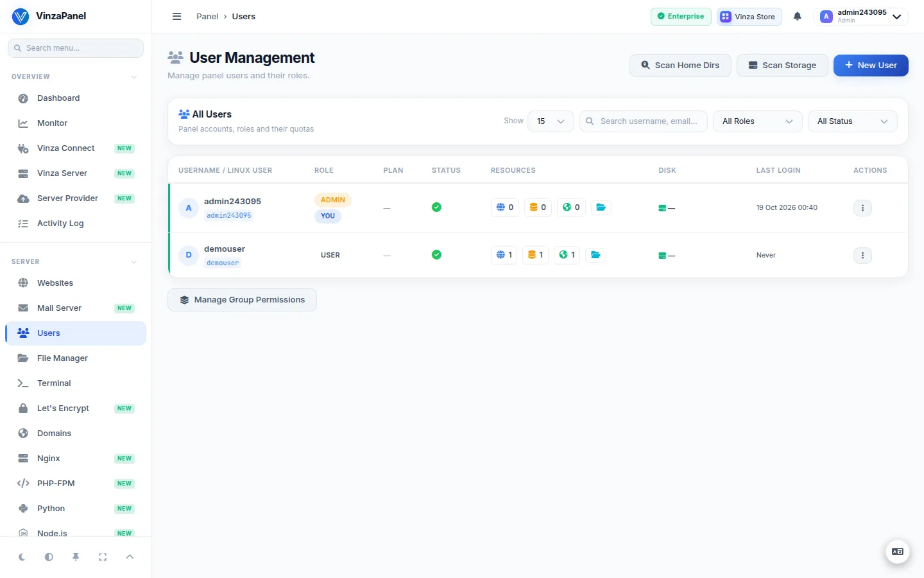
Task: Toggle dark mode moon icon
Action: (22, 557)
